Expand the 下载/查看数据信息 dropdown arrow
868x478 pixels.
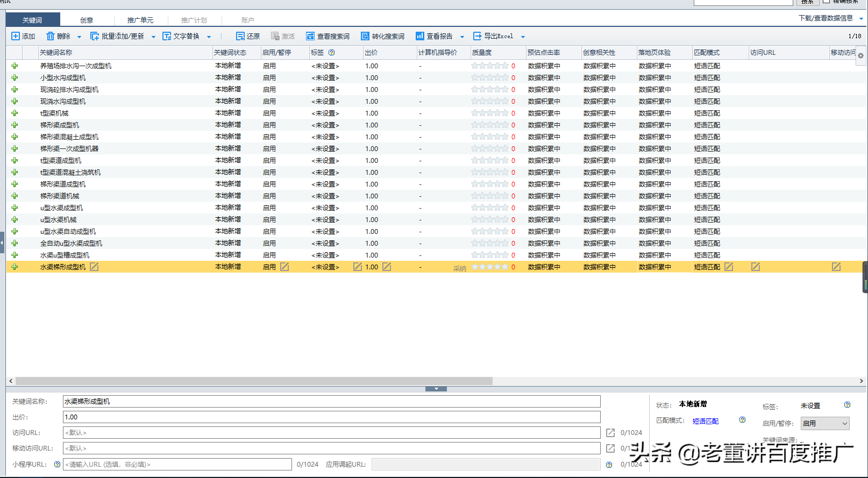(x=861, y=19)
